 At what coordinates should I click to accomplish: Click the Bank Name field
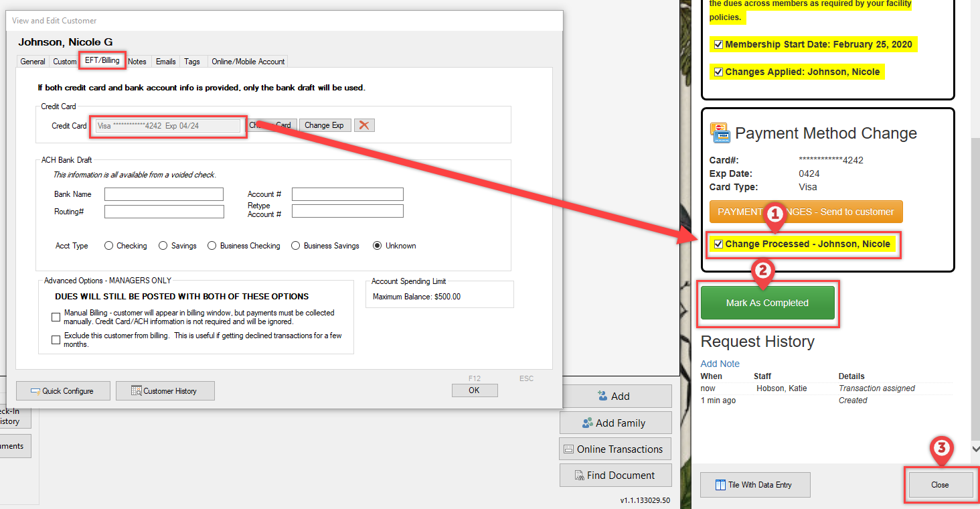click(x=163, y=194)
